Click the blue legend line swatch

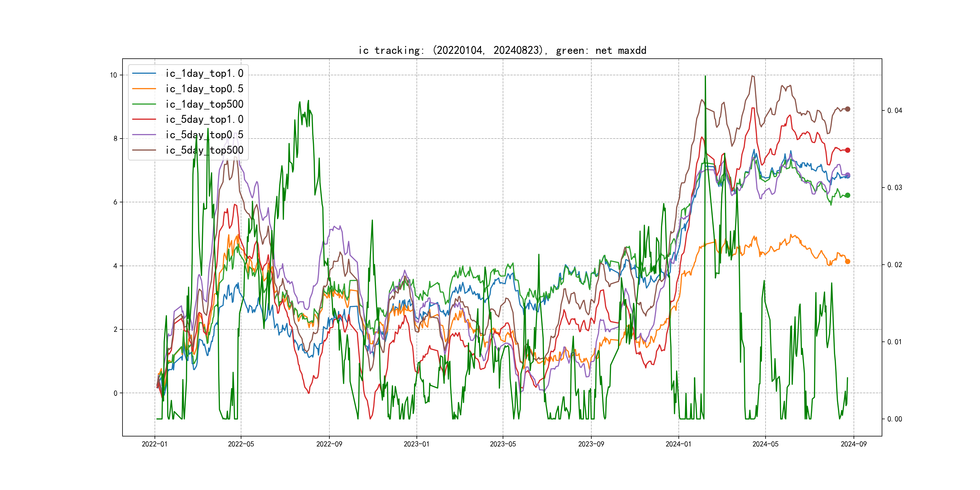(x=144, y=73)
